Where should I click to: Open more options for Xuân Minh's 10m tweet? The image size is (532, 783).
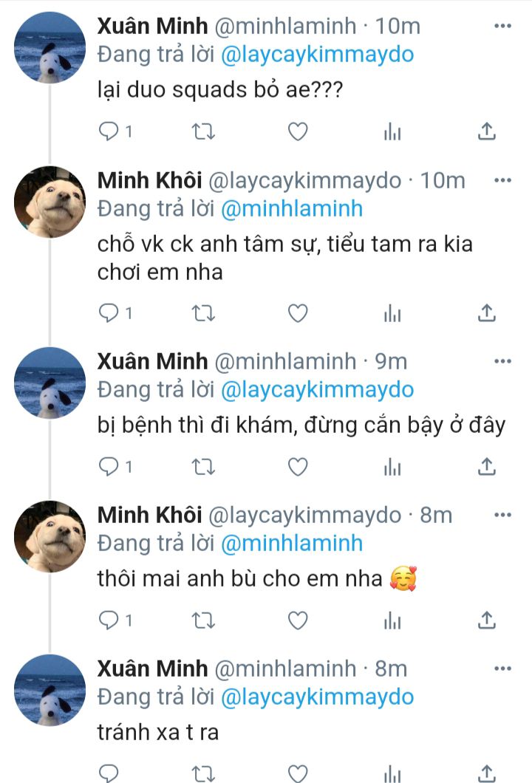coord(502,27)
